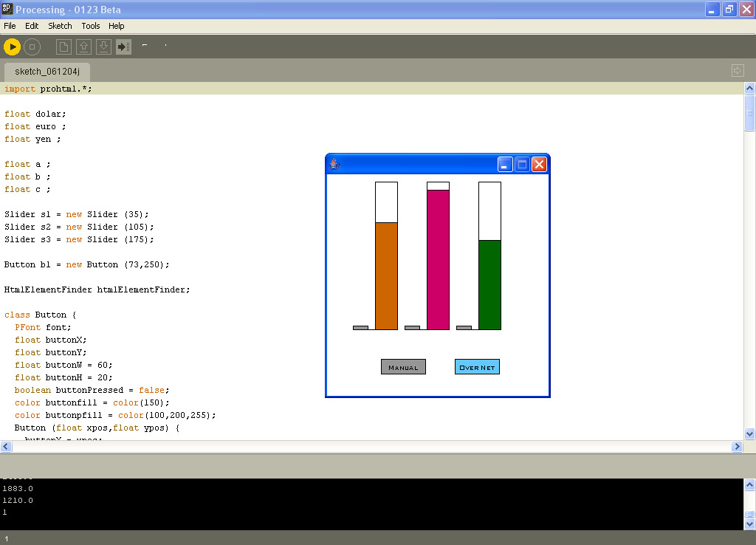Click the Save sketch down-arrow icon

(x=104, y=47)
